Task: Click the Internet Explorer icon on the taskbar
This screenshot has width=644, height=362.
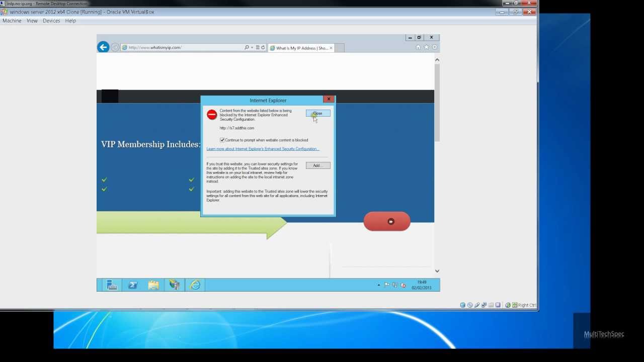Action: [195, 285]
